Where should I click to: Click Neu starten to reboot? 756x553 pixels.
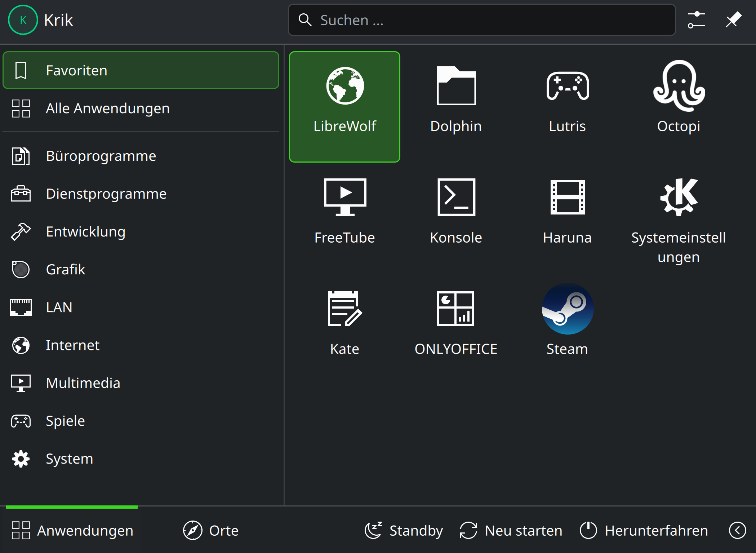pos(511,530)
